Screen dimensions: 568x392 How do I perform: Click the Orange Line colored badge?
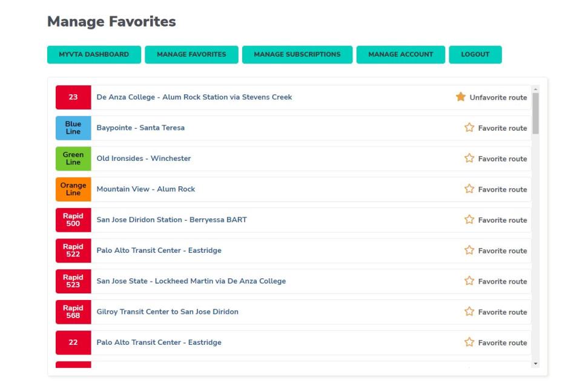(73, 189)
